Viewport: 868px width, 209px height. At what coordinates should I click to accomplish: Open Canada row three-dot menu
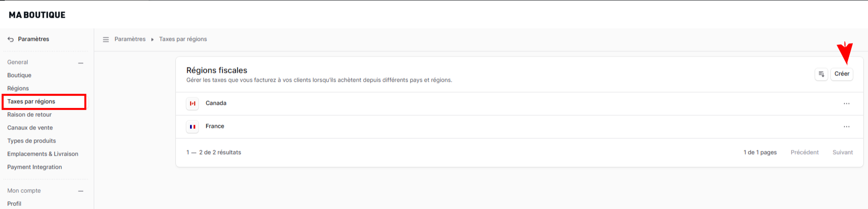coord(847,104)
